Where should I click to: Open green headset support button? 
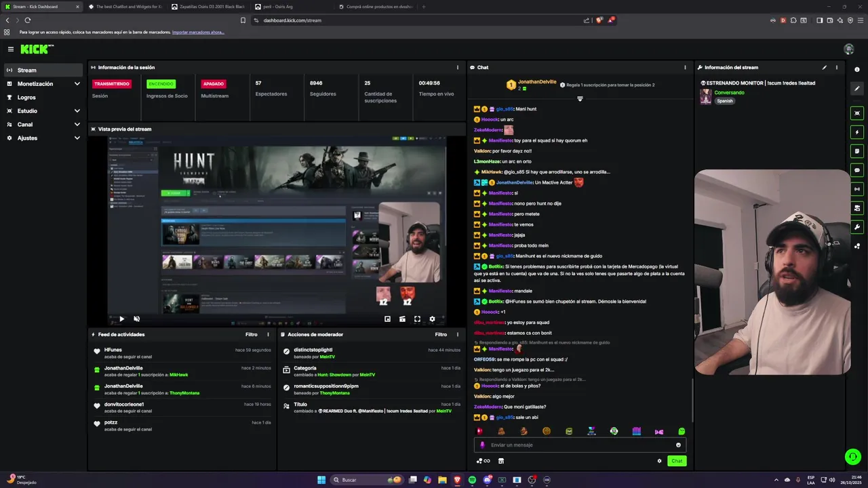[x=853, y=457]
